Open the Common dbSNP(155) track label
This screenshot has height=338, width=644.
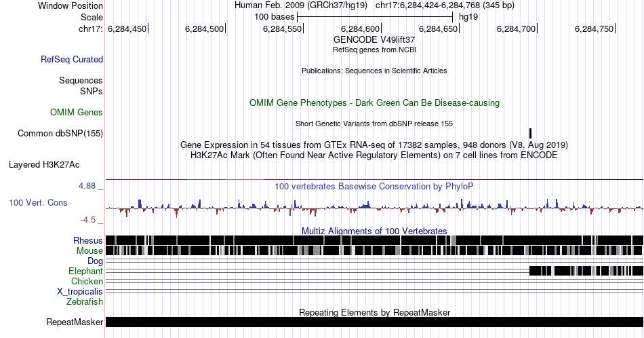pyautogui.click(x=60, y=133)
